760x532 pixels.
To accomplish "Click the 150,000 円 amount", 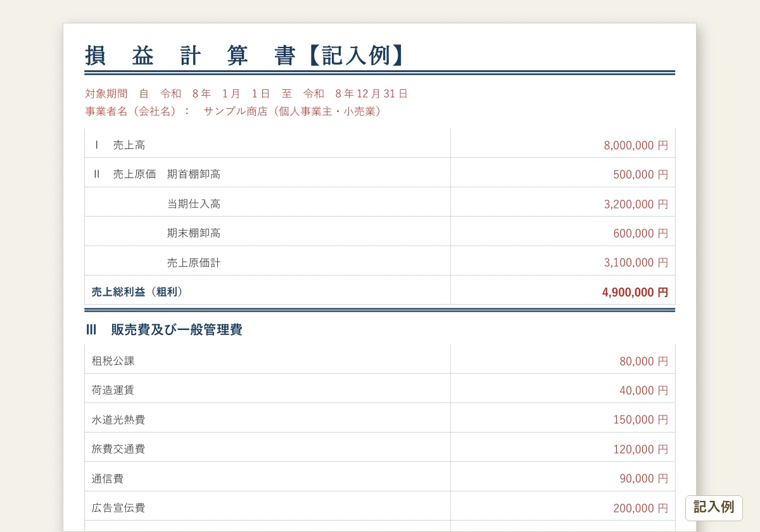I will (640, 419).
